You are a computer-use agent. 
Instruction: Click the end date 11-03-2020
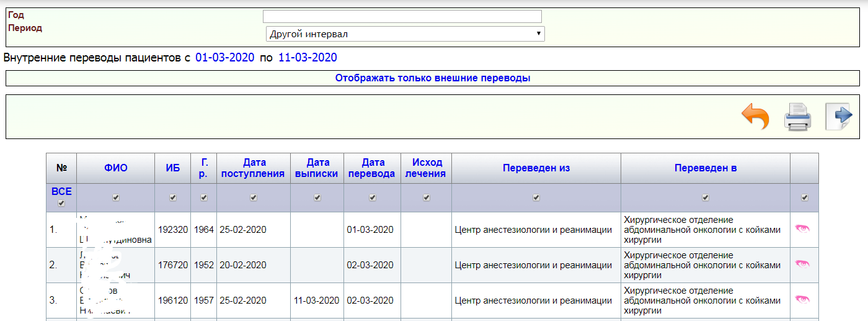coord(308,58)
